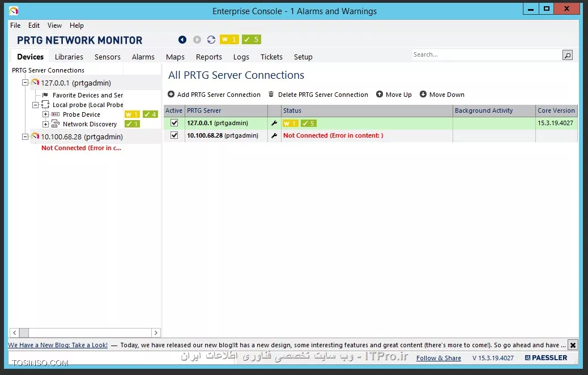Open the We Have a New Blog link
The height and width of the screenshot is (375, 588).
[58, 345]
